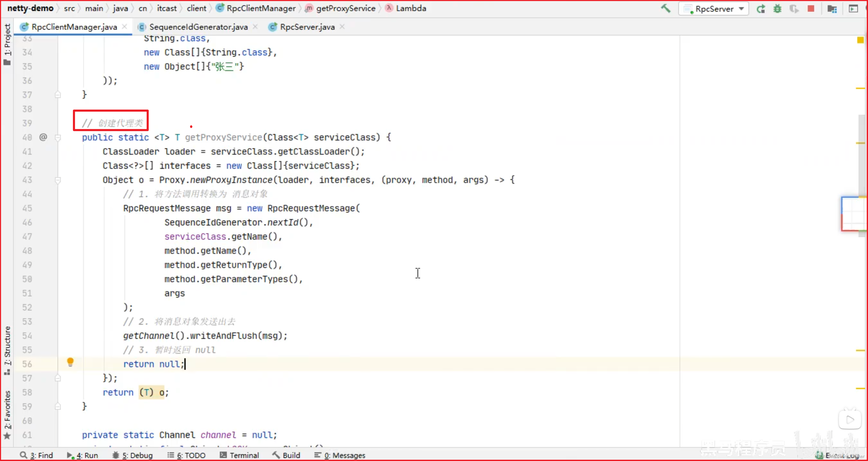Click the yellow inspection indicator square

(x=860, y=40)
